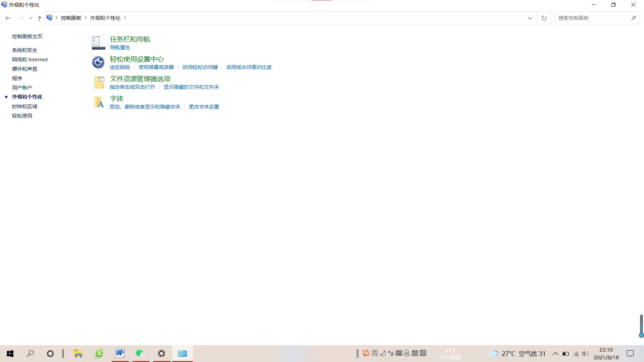
Task: Click the refresh icon beside the address bar
Action: pos(544,18)
